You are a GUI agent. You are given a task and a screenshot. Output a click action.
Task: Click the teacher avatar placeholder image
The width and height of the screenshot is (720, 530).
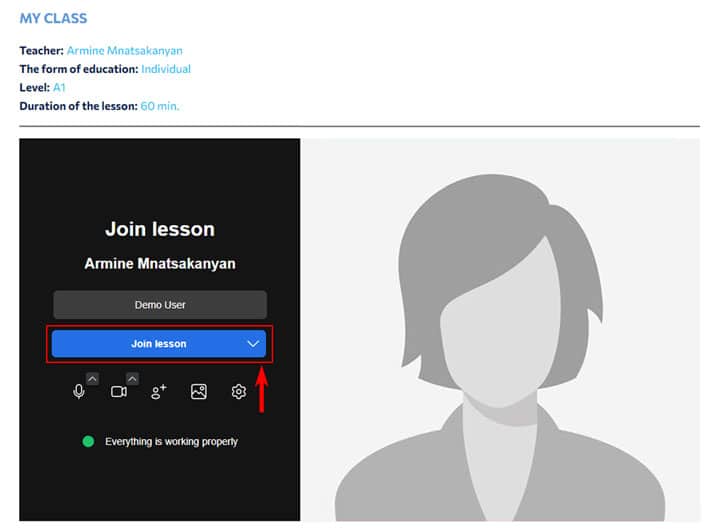click(x=500, y=330)
